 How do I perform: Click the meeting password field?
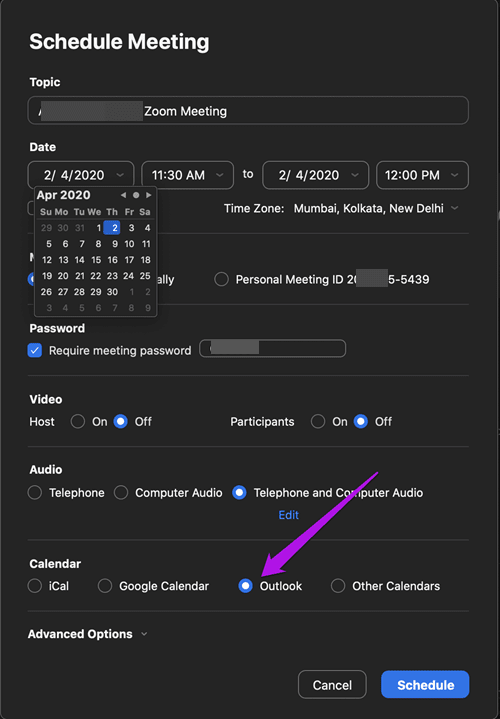tap(272, 348)
